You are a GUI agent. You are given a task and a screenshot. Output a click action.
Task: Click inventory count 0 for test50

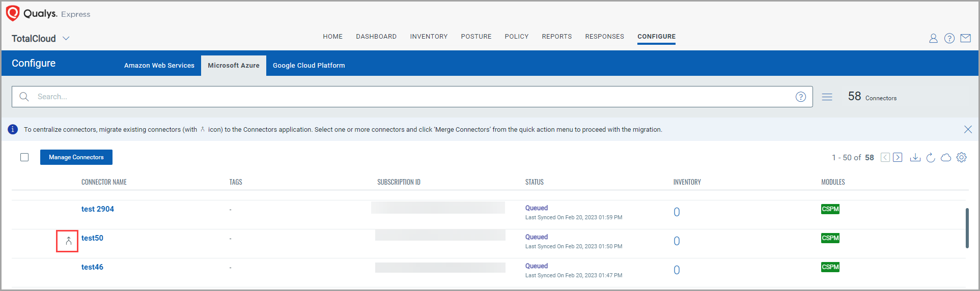tap(677, 241)
